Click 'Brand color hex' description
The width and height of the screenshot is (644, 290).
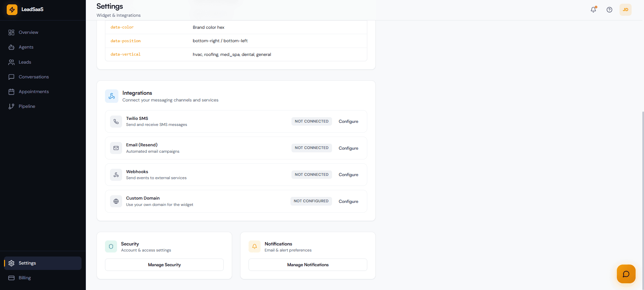(x=209, y=27)
